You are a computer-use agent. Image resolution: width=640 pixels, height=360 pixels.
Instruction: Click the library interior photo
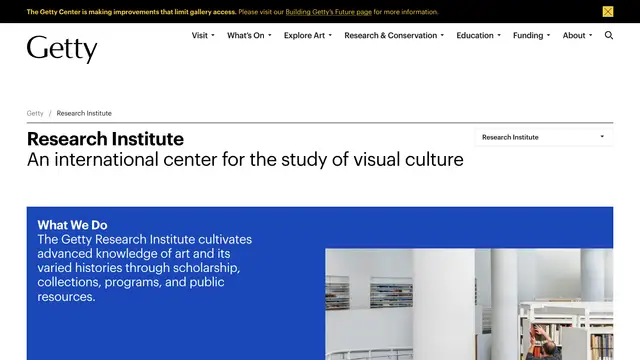(469, 304)
